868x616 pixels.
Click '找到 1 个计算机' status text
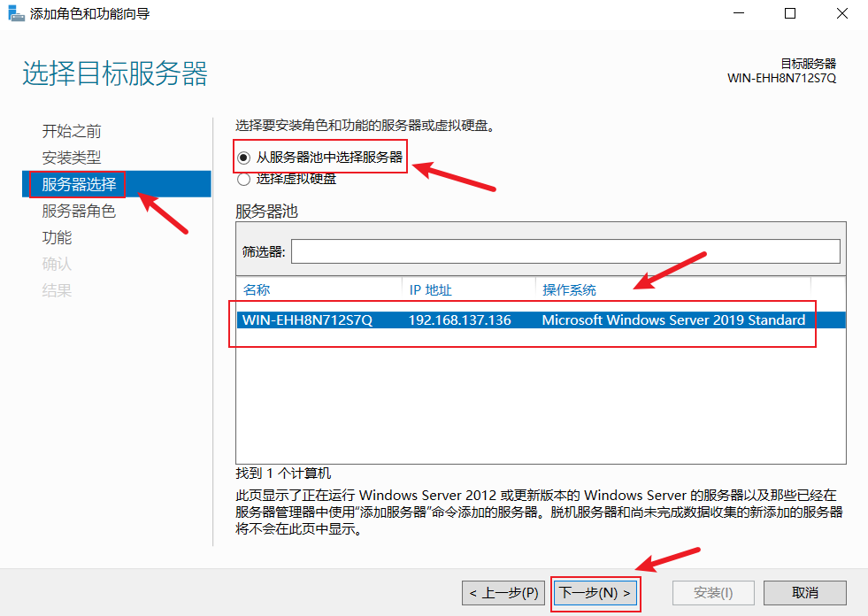click(283, 474)
